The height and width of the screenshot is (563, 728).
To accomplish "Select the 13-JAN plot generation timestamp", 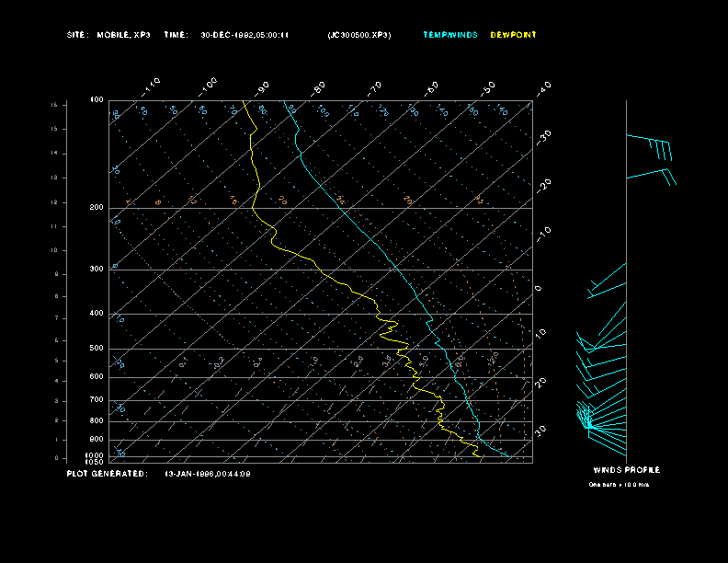I will point(208,474).
